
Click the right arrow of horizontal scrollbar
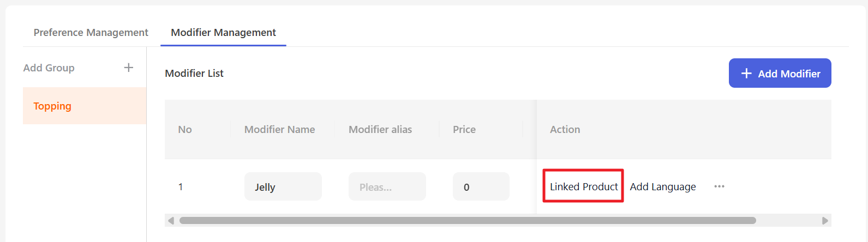(x=825, y=221)
